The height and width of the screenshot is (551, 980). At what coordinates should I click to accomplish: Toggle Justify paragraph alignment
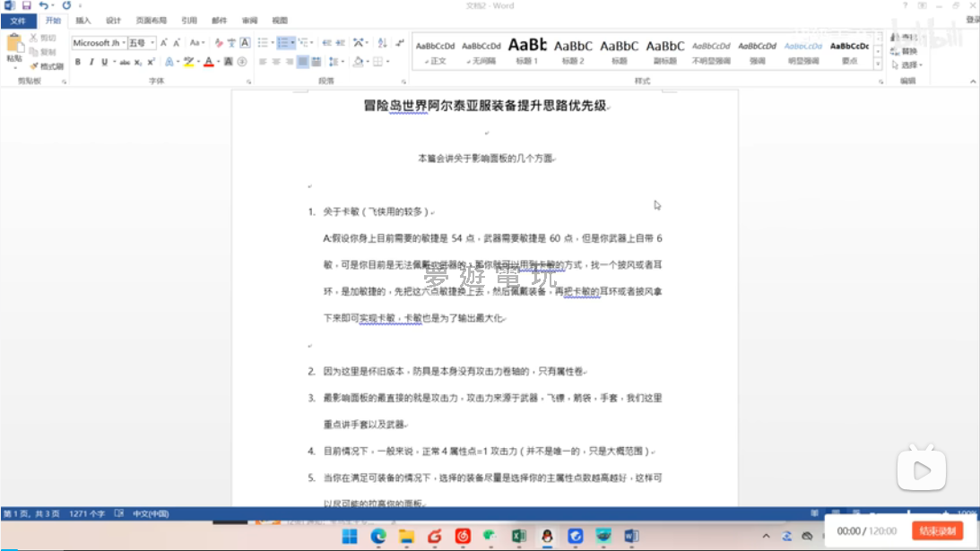point(303,62)
